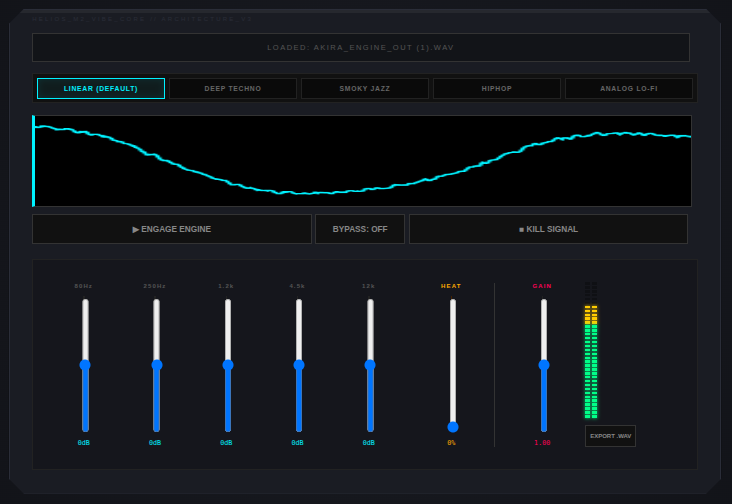Click the 250Hz EQ slider handle
Screen dimensions: 732x504
157,365
